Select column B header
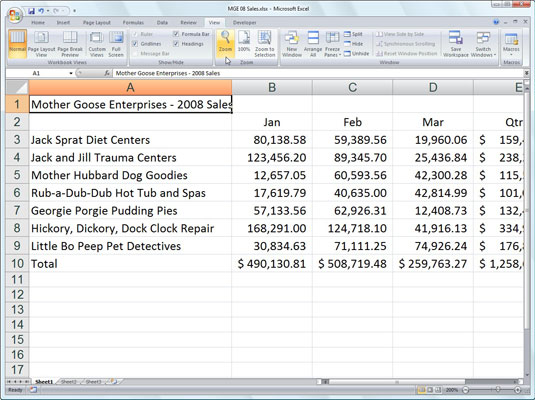Screen dimensions: 535x400 272,87
